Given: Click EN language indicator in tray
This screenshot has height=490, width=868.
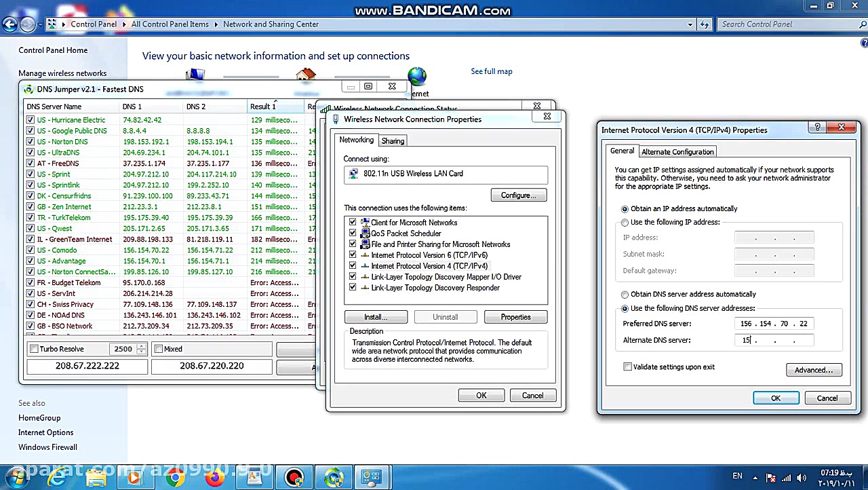Looking at the screenshot, I should [x=737, y=476].
